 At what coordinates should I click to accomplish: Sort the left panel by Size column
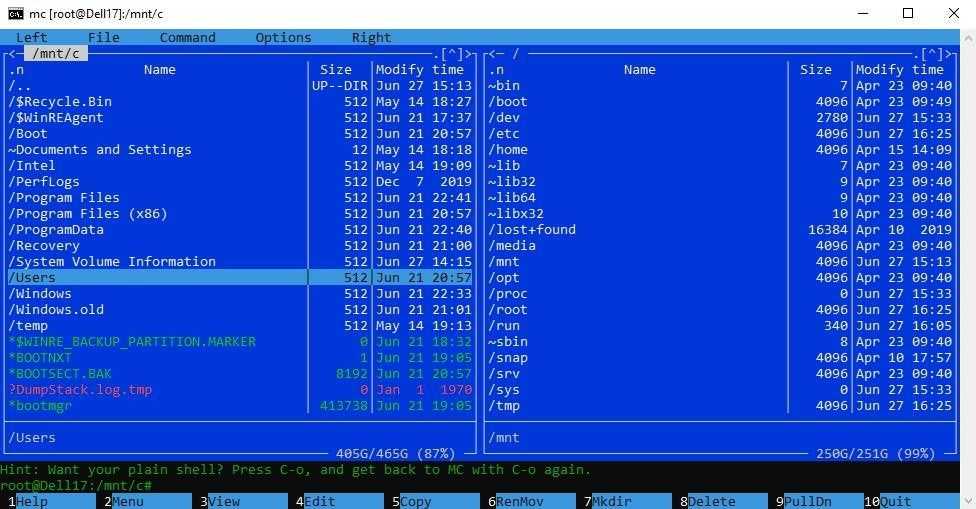point(336,70)
